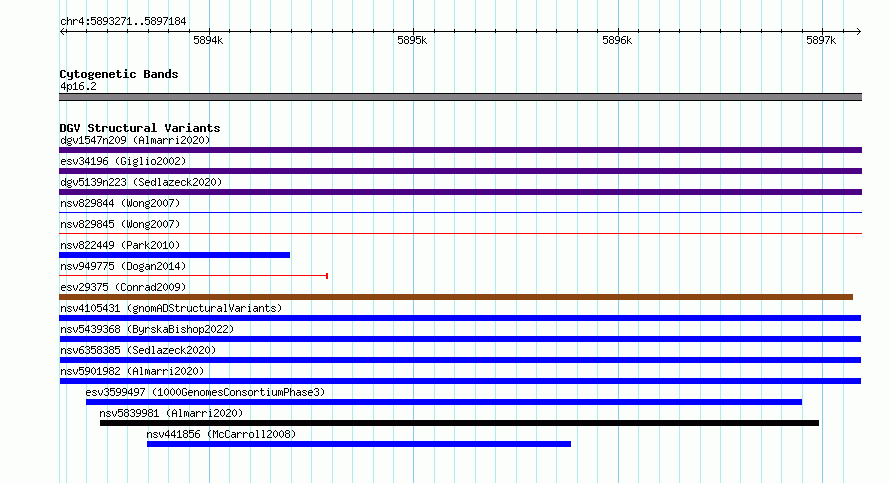Click blue bar under nsv4105431
The width and height of the screenshot is (890, 483).
460,318
